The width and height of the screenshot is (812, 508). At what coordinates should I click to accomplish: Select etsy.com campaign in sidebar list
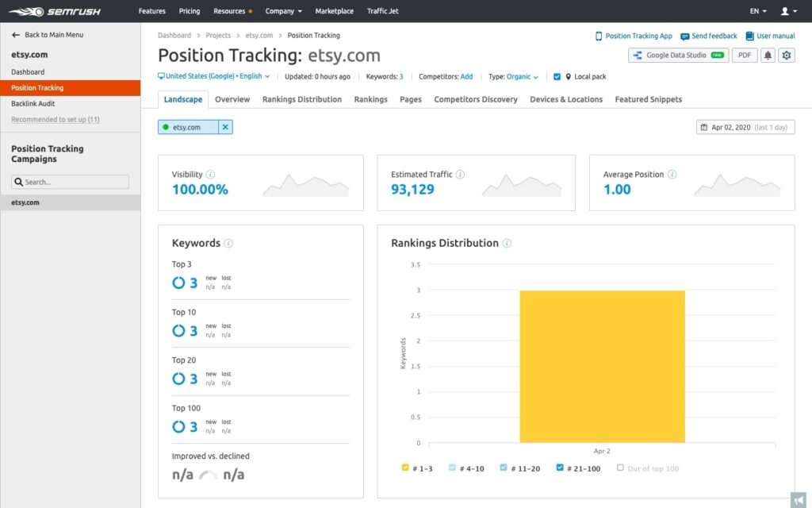coord(71,202)
